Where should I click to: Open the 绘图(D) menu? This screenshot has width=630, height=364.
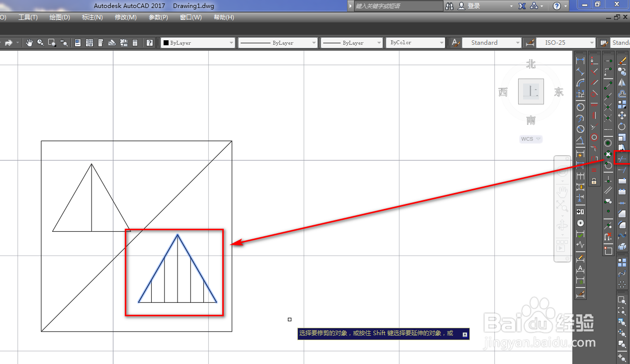60,17
